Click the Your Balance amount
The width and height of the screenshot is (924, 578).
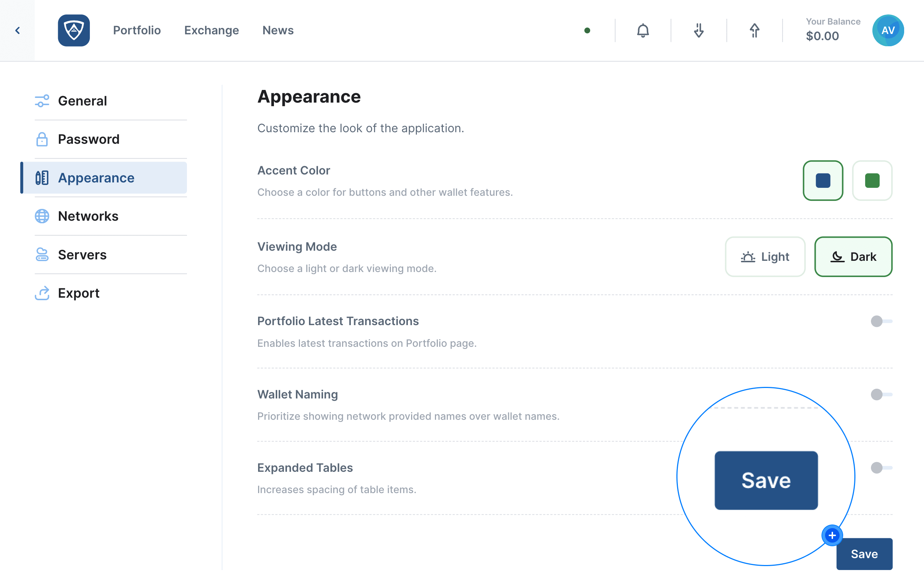pyautogui.click(x=823, y=36)
